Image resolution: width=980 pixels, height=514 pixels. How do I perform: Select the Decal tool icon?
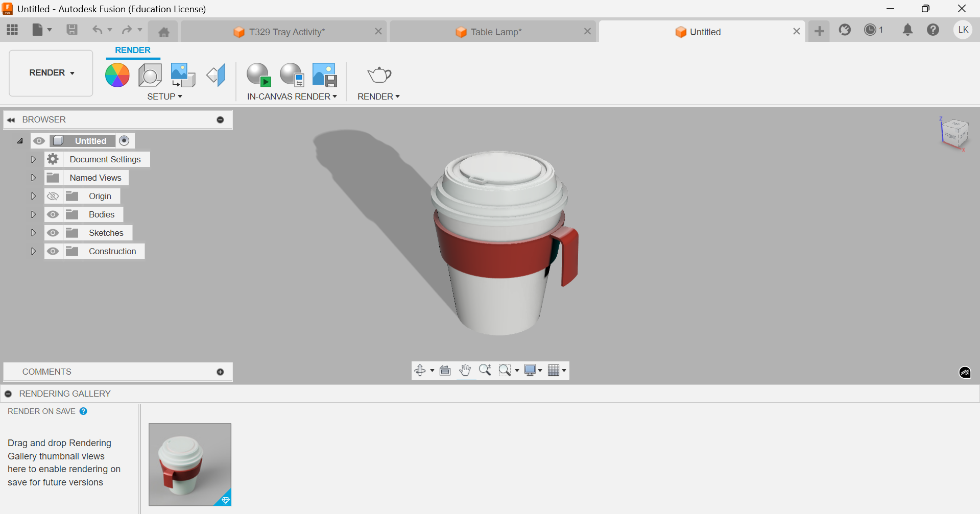click(183, 76)
